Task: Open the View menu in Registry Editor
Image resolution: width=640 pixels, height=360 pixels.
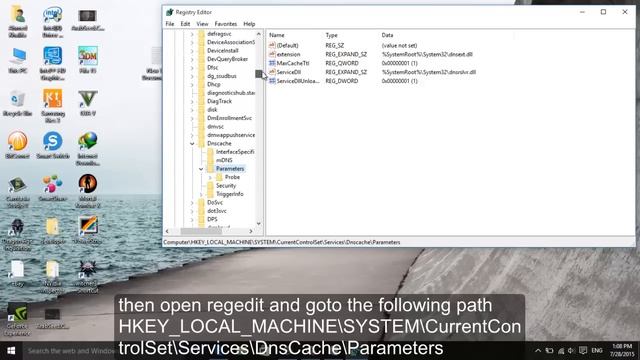Action: tap(202, 24)
